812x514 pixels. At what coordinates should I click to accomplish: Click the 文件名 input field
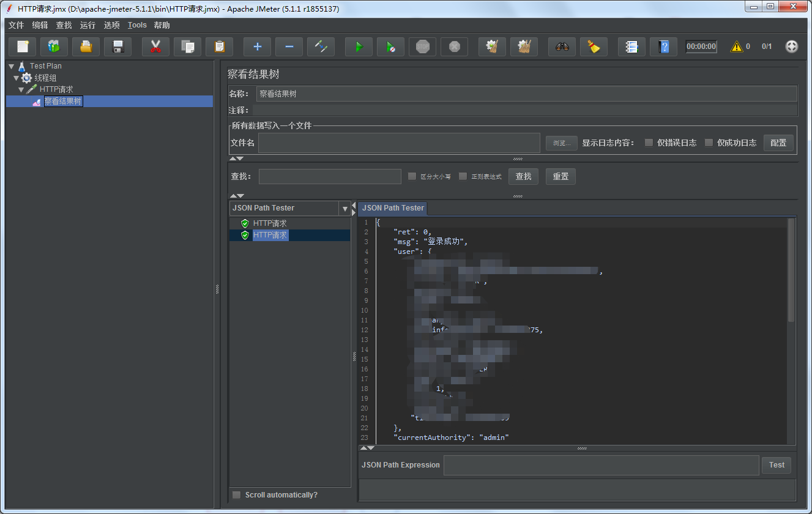click(x=399, y=143)
